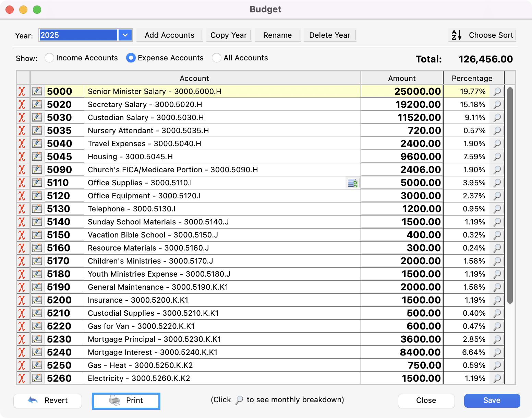Delete the 5260 Electricity row
Image resolution: width=532 pixels, height=418 pixels.
coord(22,379)
